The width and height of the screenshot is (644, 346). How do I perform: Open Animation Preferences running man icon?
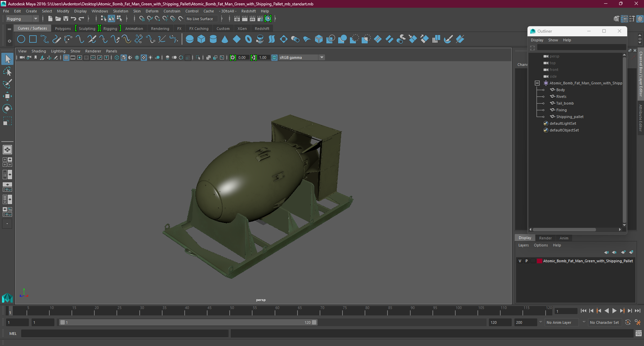(x=638, y=322)
